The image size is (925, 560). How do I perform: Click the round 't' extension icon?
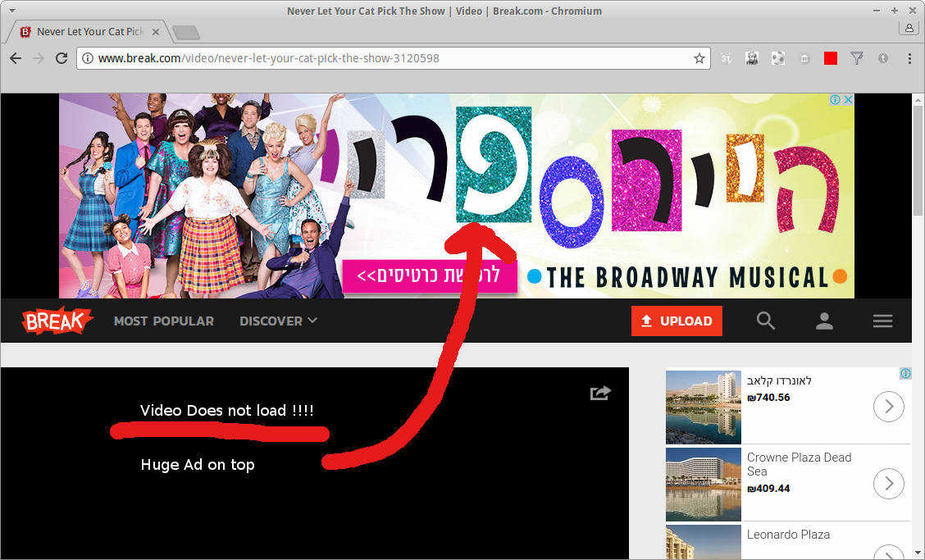click(x=883, y=58)
